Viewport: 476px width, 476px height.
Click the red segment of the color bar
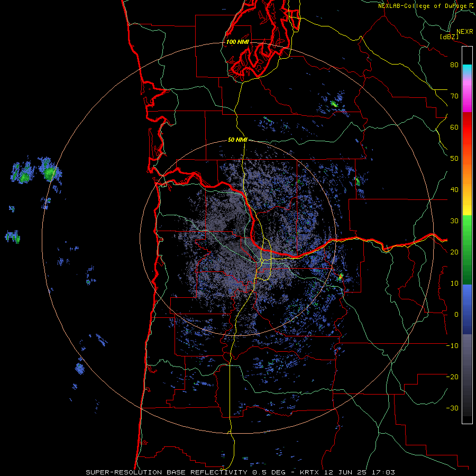click(x=467, y=127)
